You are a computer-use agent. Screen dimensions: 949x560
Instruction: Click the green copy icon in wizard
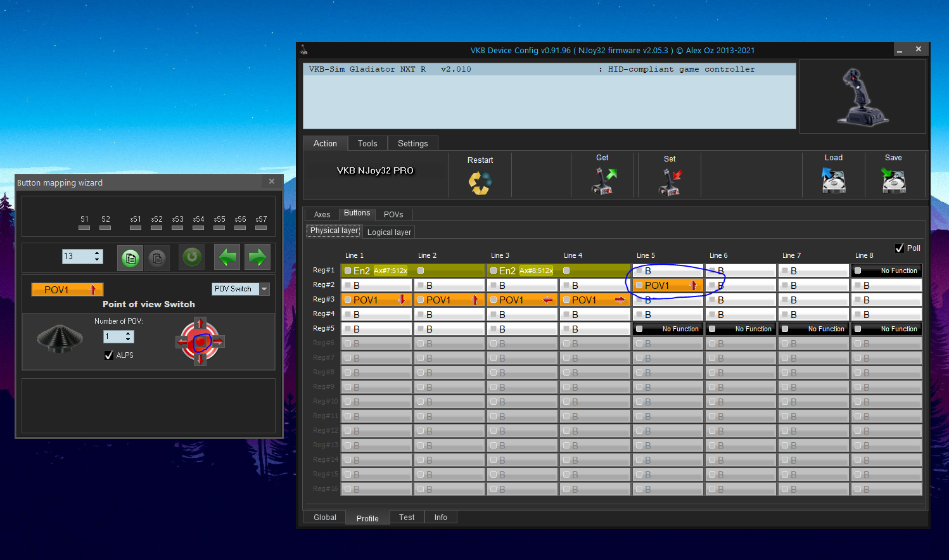pyautogui.click(x=131, y=258)
